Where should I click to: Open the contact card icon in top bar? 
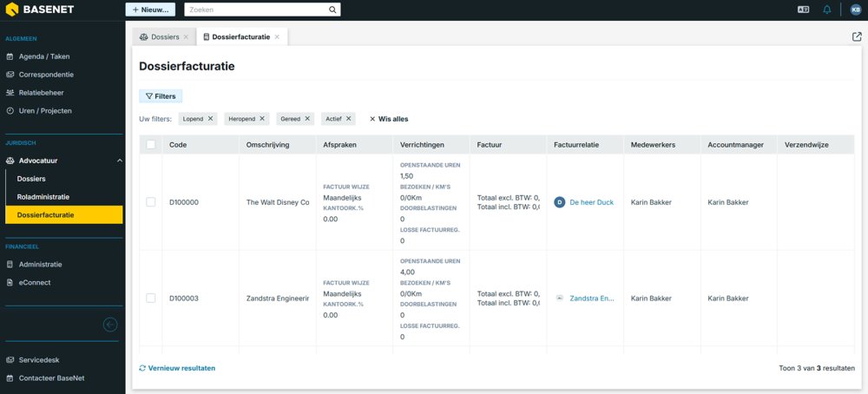[x=803, y=10]
